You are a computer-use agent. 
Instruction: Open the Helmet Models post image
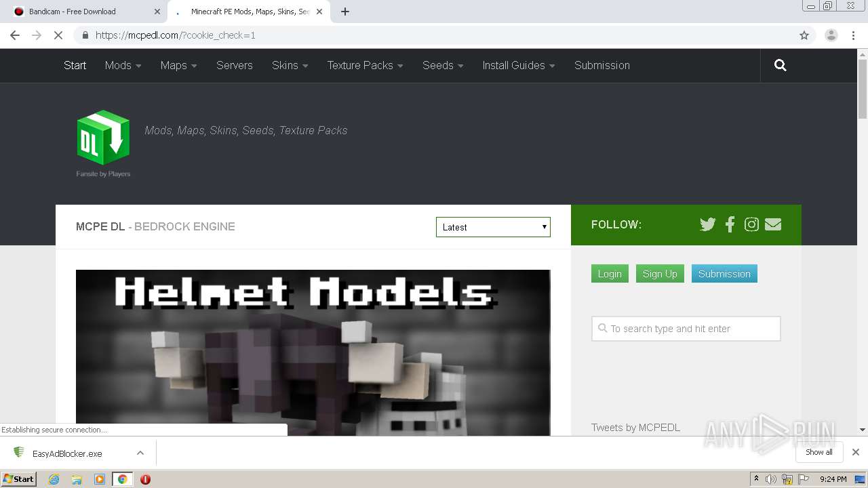click(x=313, y=352)
